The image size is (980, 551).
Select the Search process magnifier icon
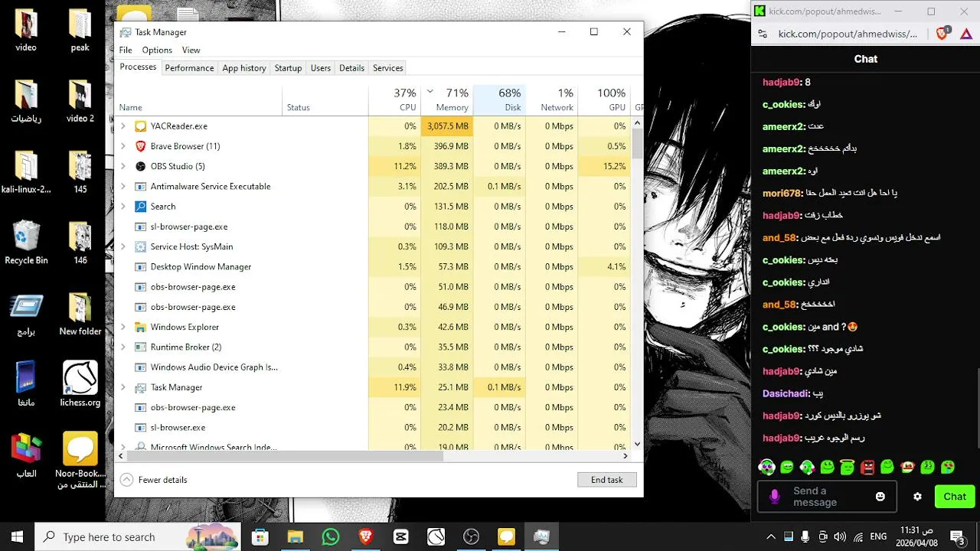(x=140, y=207)
